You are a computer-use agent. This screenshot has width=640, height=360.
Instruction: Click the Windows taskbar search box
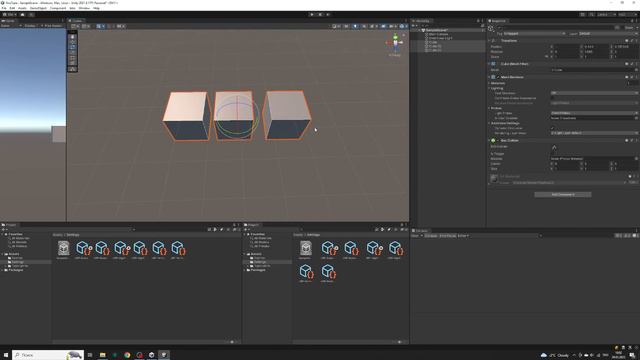coord(48,355)
